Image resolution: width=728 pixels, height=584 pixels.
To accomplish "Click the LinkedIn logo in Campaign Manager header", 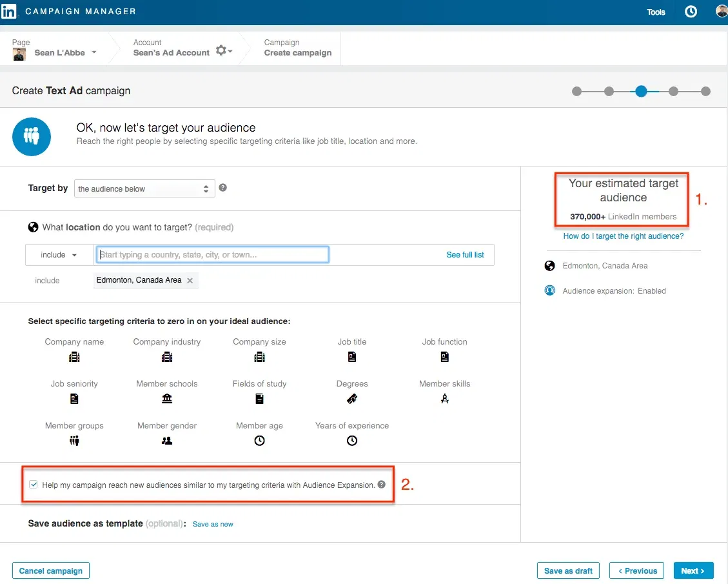I will click(10, 11).
